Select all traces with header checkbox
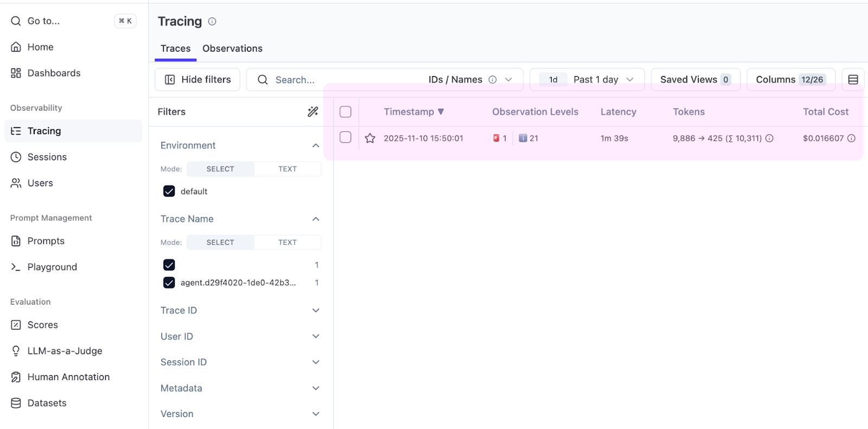The image size is (868, 429). pyautogui.click(x=346, y=112)
